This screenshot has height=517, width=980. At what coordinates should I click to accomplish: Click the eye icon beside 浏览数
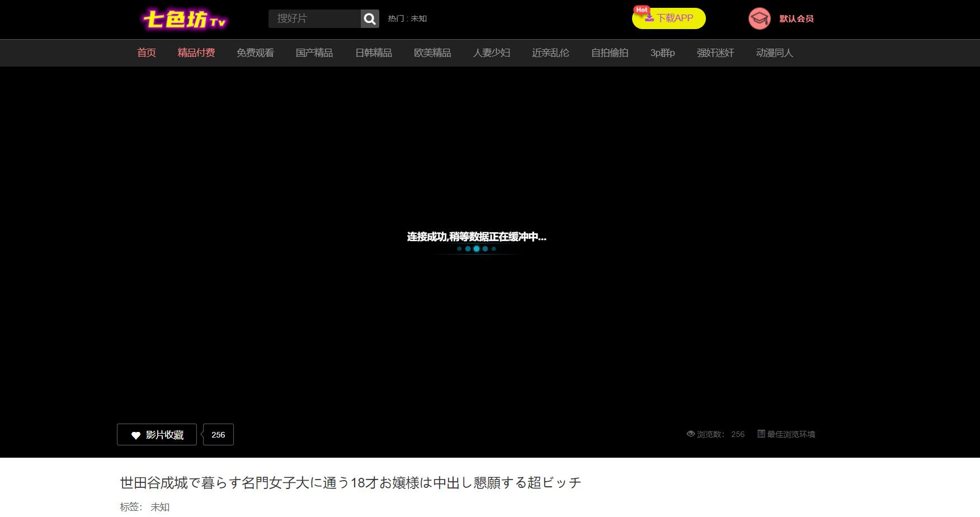pos(691,434)
